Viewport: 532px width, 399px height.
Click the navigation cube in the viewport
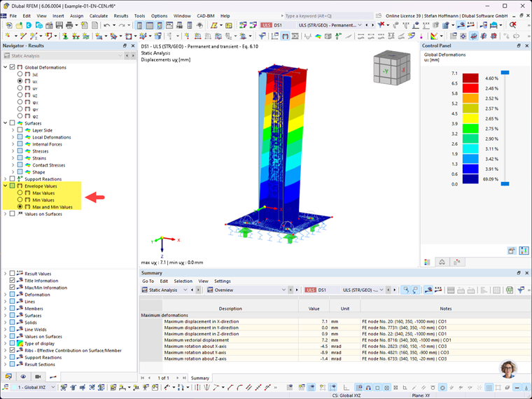392,67
